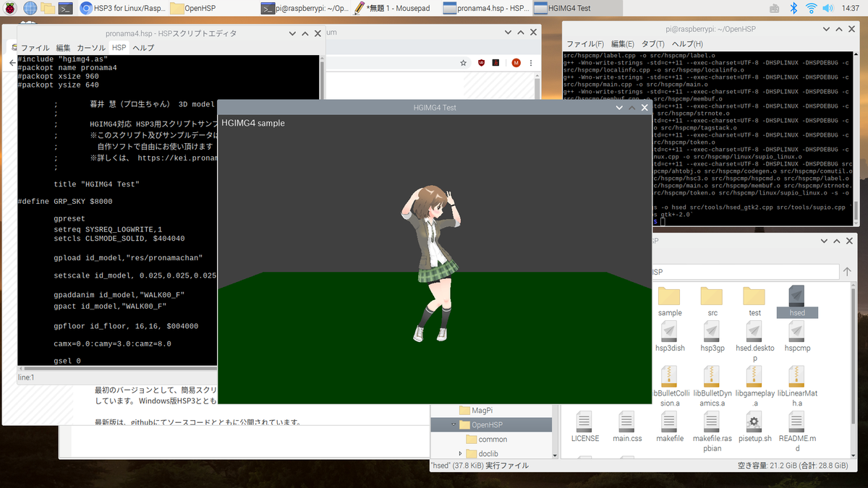Click the uBlock extension icon in Chromium
This screenshot has height=488, width=868.
[x=482, y=63]
